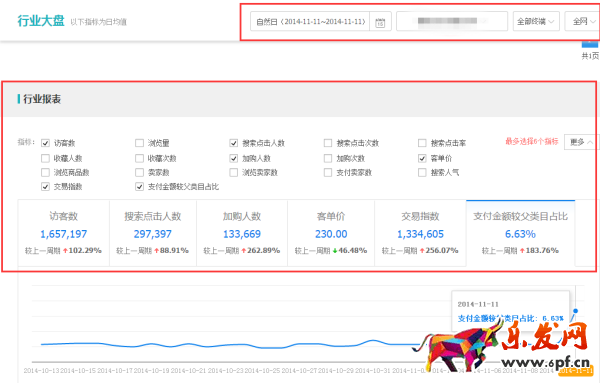
Task: Click the 行业大盘 page title
Action: pyautogui.click(x=41, y=21)
